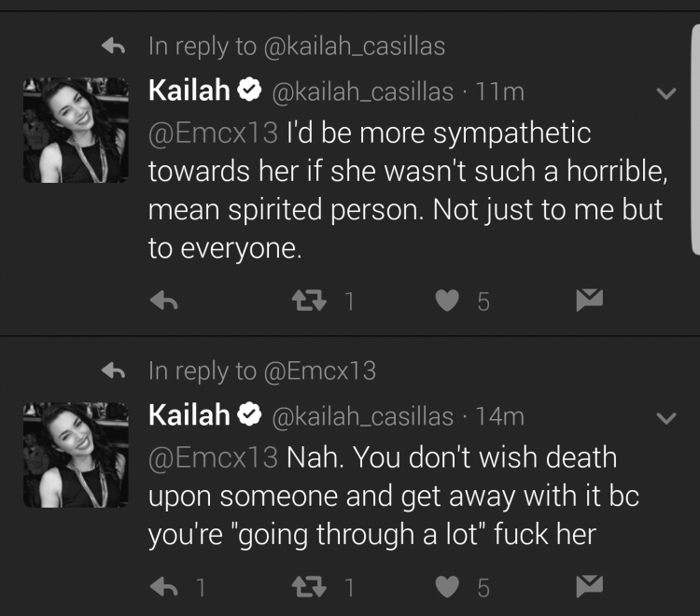Share 14m tweet via envelope message icon
This screenshot has height=616, width=700.
coord(590,586)
